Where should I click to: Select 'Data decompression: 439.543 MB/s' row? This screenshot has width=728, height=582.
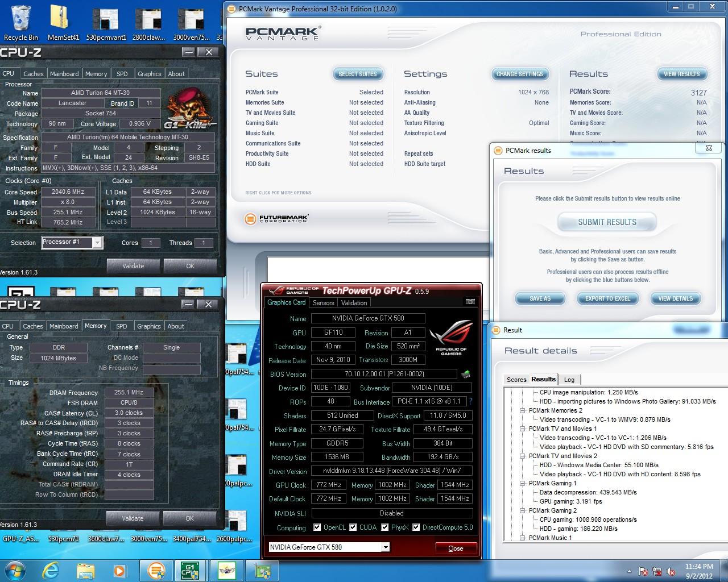point(588,492)
